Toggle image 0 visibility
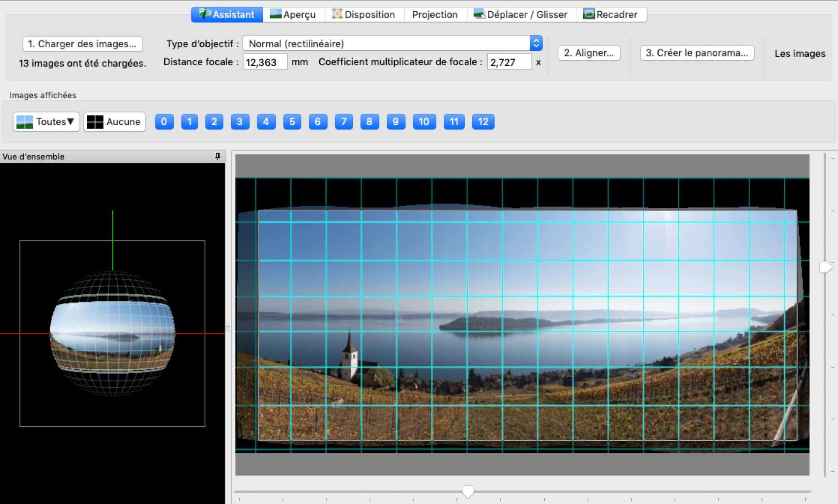This screenshot has width=838, height=504. [x=164, y=122]
